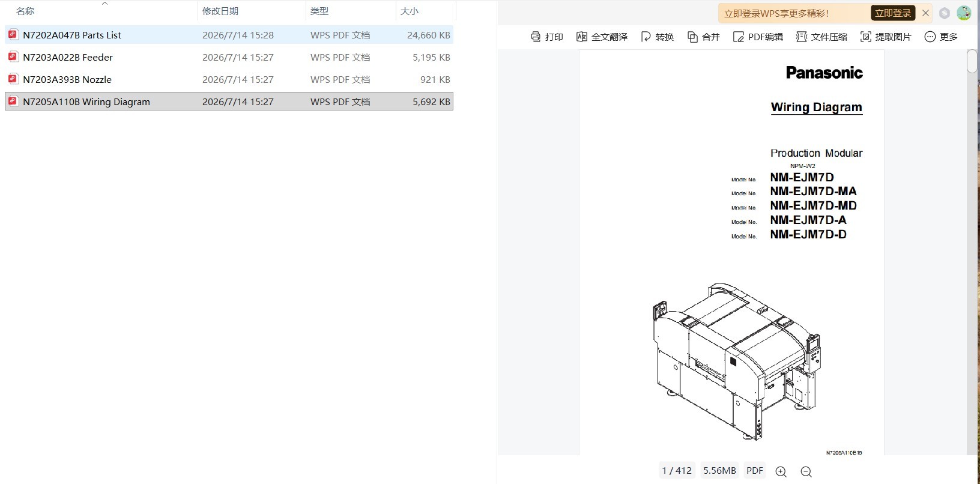The height and width of the screenshot is (484, 980).
Task: Click the 2026/7/14 15:28 date cell
Action: (x=238, y=35)
